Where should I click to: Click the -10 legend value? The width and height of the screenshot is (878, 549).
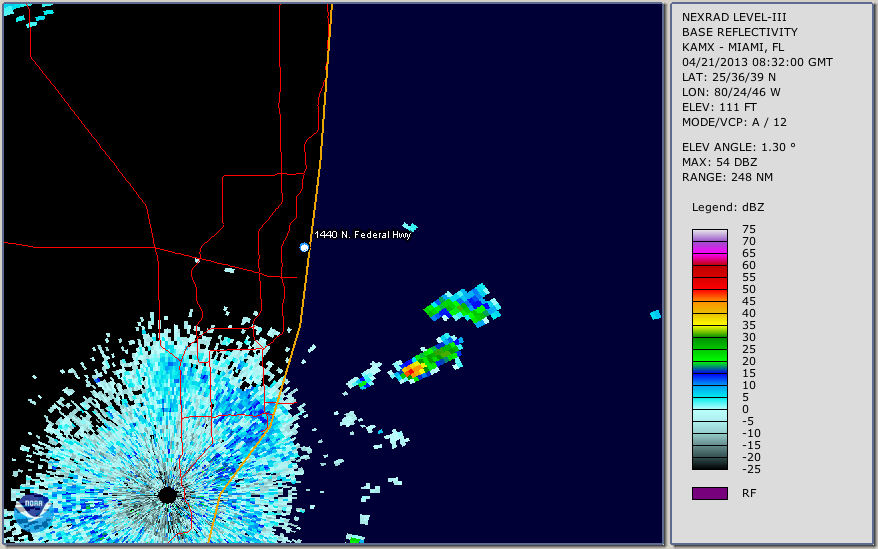pos(751,434)
